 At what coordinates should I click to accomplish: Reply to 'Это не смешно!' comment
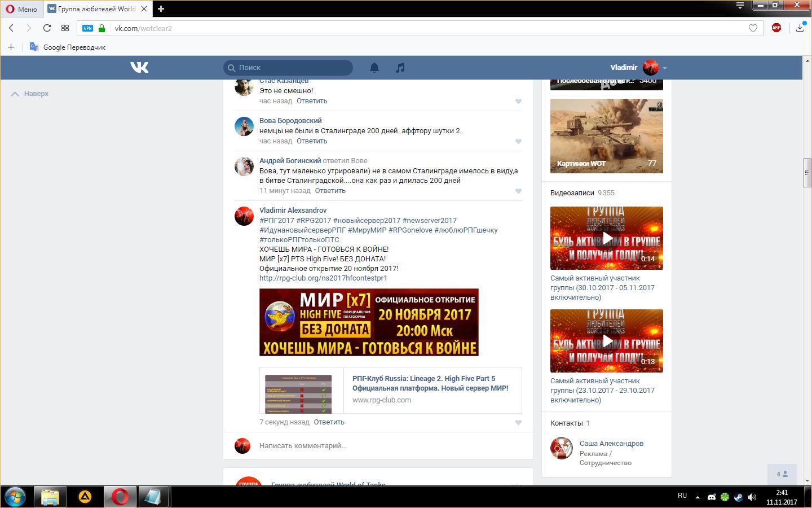click(312, 101)
